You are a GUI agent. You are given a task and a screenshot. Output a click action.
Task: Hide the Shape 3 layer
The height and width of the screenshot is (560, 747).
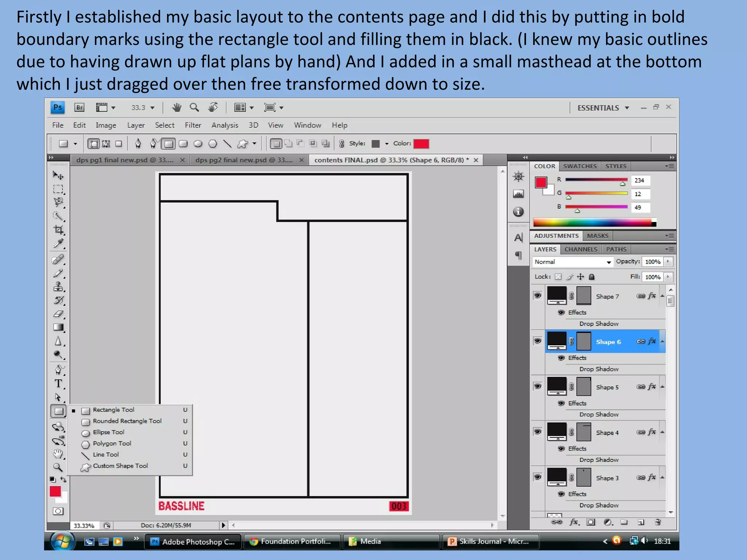pos(538,477)
